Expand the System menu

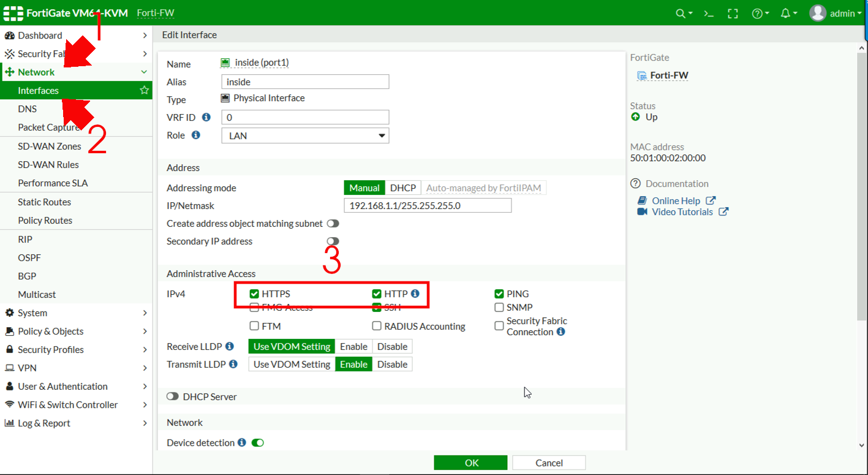point(76,313)
